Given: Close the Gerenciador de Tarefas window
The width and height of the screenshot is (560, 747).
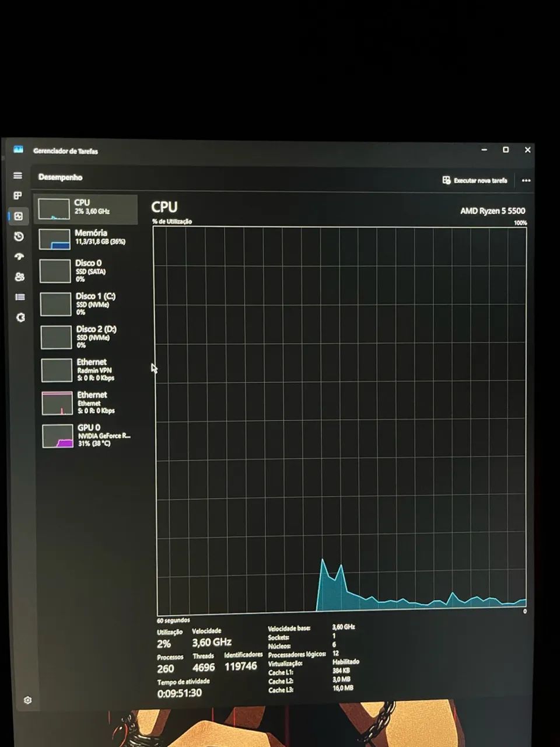Looking at the screenshot, I should click(528, 150).
